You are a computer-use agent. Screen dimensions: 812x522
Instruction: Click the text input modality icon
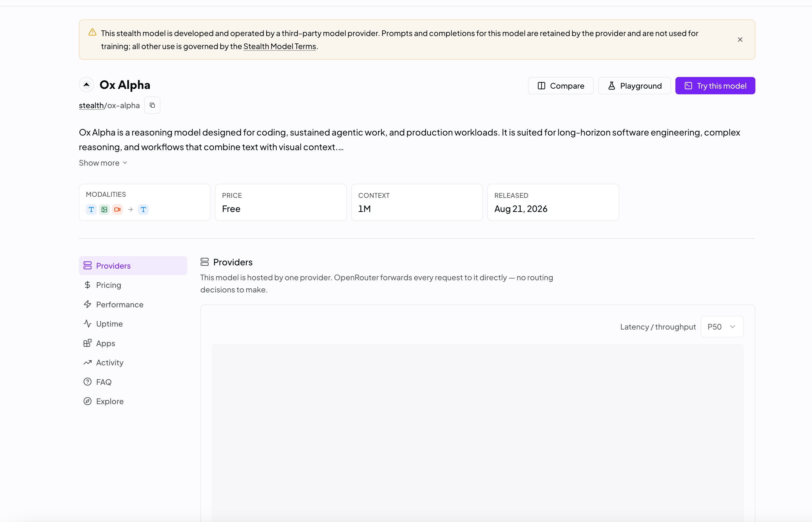coord(91,210)
